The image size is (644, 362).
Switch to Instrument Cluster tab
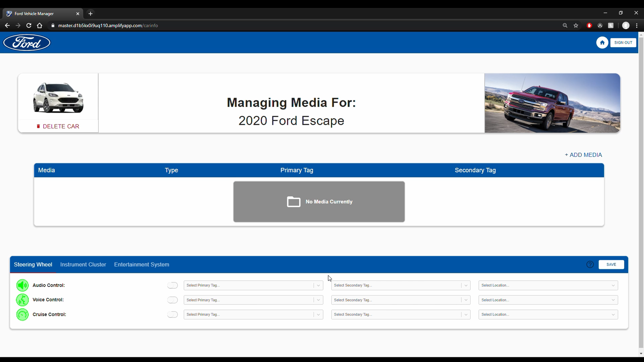point(83,264)
